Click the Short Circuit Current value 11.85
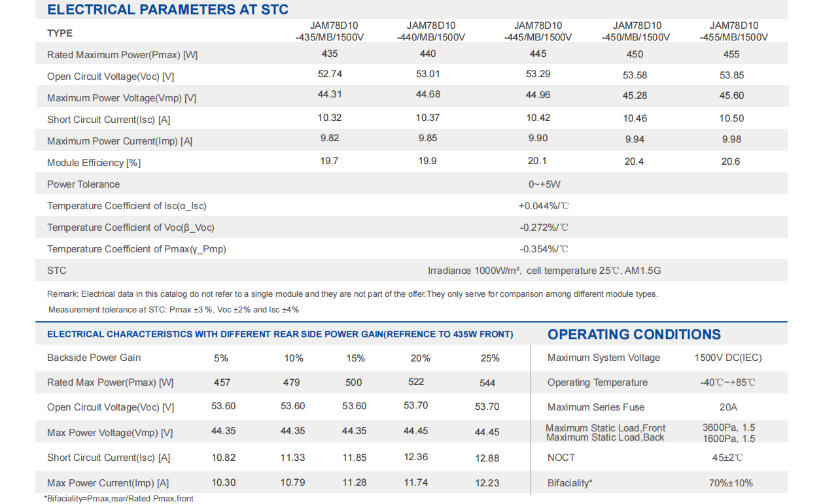Screen dimensions: 821x504 click(355, 458)
